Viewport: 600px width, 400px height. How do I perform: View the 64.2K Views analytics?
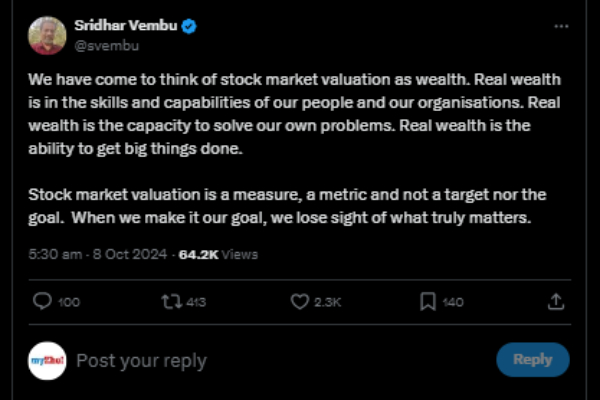(218, 254)
